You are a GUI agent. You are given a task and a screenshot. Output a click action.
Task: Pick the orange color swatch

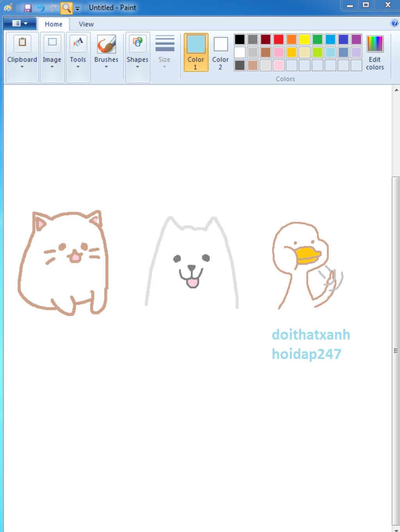(291, 39)
